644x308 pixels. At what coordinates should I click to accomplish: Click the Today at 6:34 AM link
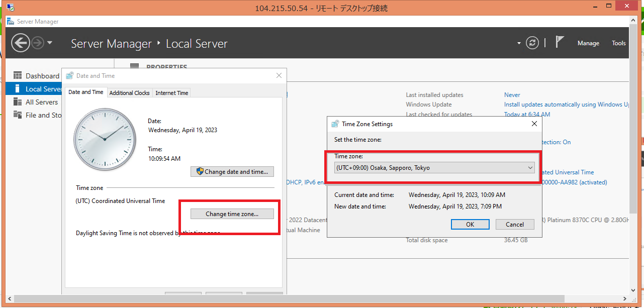pos(527,114)
